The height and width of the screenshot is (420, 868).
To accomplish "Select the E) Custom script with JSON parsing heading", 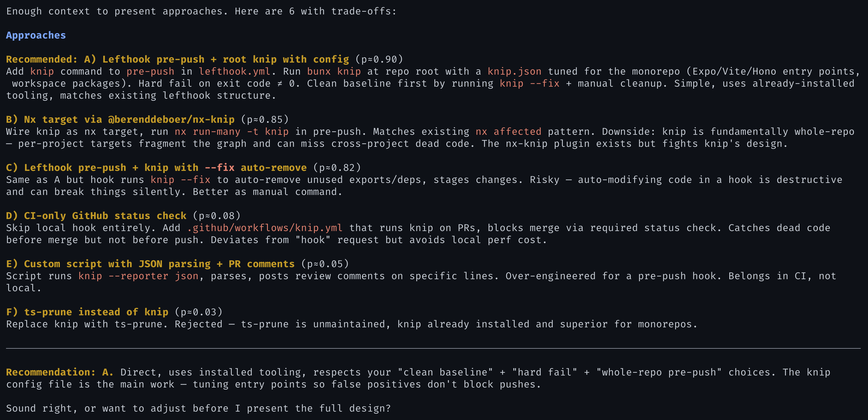I will (x=150, y=264).
